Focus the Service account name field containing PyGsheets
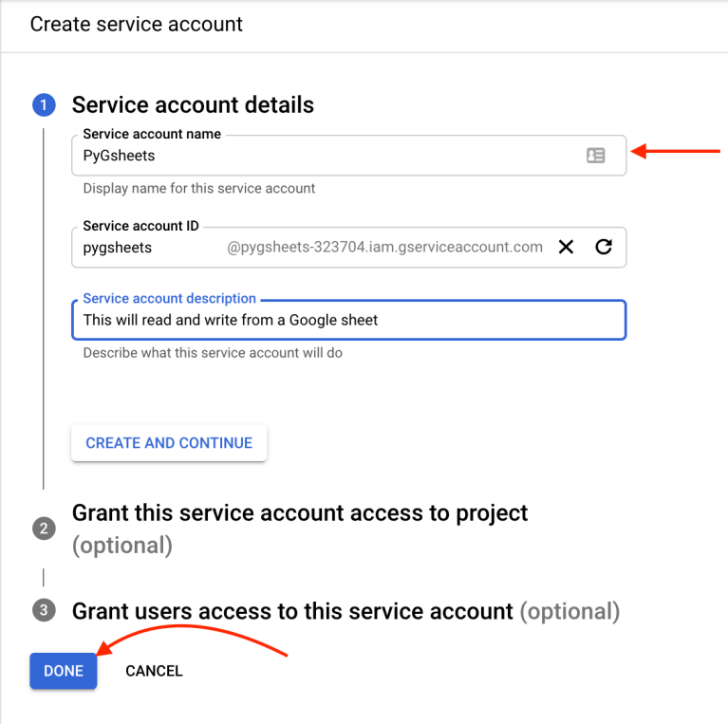 (323, 156)
